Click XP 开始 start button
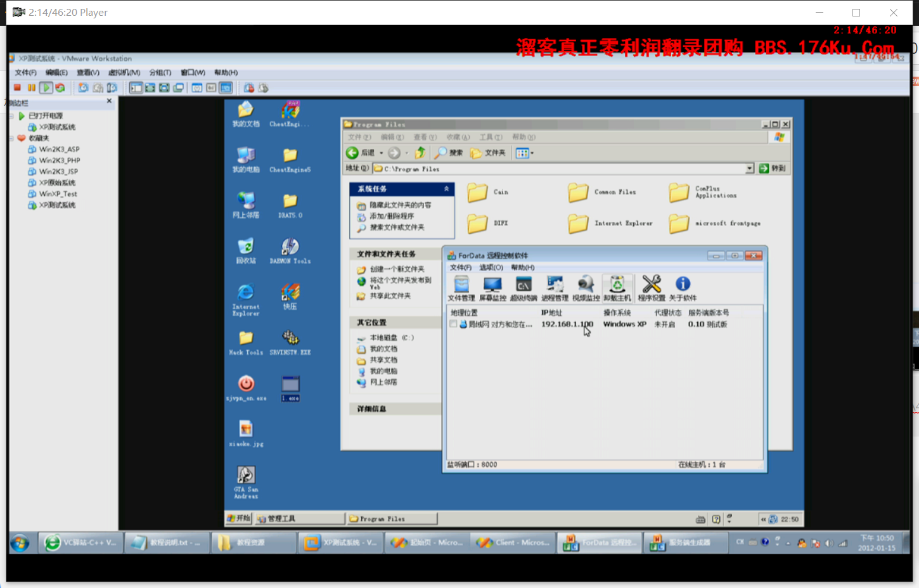 click(239, 518)
